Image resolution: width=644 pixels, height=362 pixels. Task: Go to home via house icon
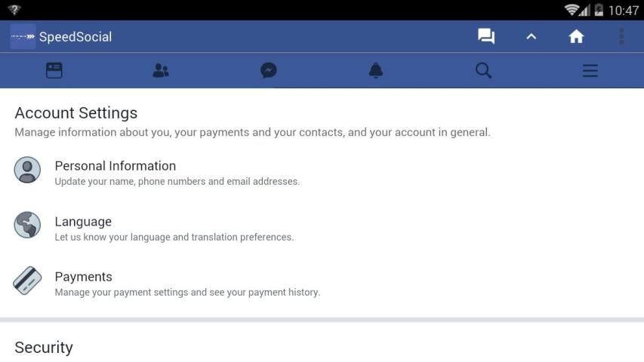(576, 37)
